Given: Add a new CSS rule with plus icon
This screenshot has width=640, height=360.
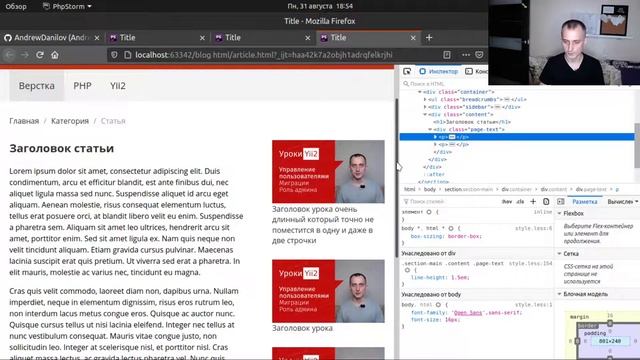Looking at the screenshot, I should click(533, 201).
